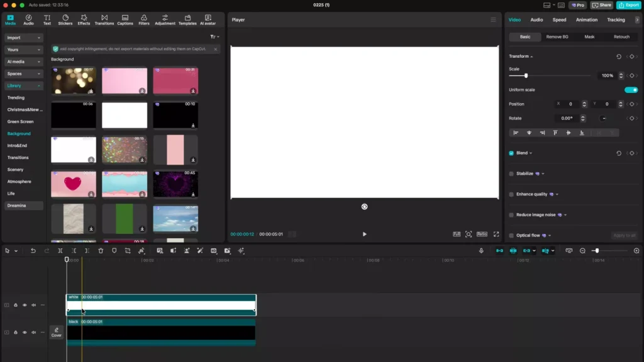Hide the white clip track with eye icon
This screenshot has height=362, width=644.
tap(25, 305)
